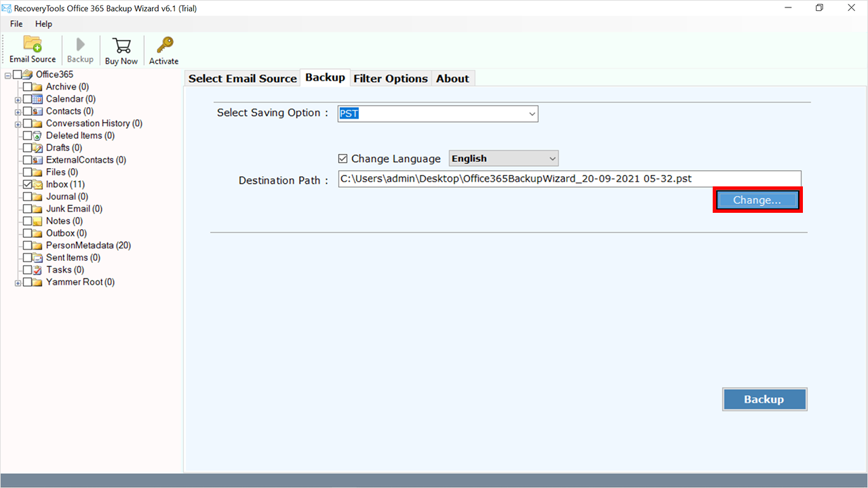The width and height of the screenshot is (868, 488).
Task: Expand the Conversation History node
Action: [18, 124]
